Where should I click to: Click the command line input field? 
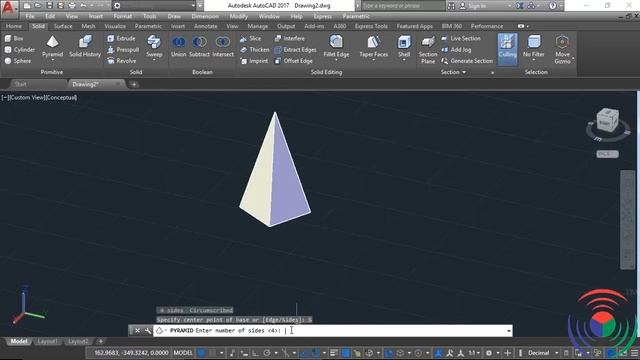pos(333,331)
